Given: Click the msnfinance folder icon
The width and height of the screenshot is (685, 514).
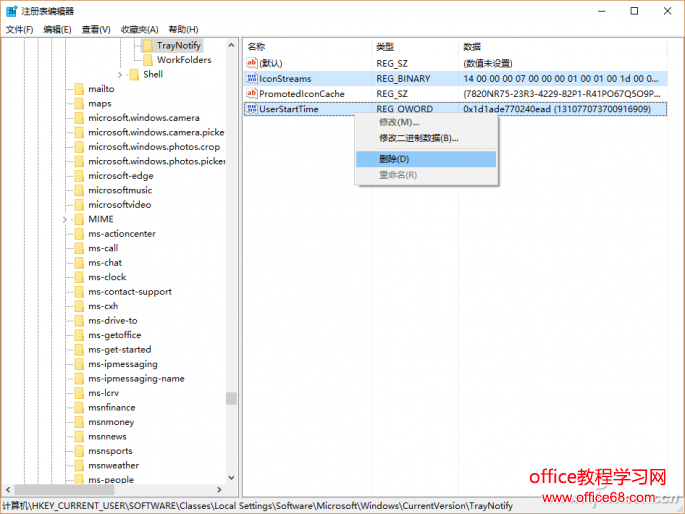Looking at the screenshot, I should click(x=79, y=407).
